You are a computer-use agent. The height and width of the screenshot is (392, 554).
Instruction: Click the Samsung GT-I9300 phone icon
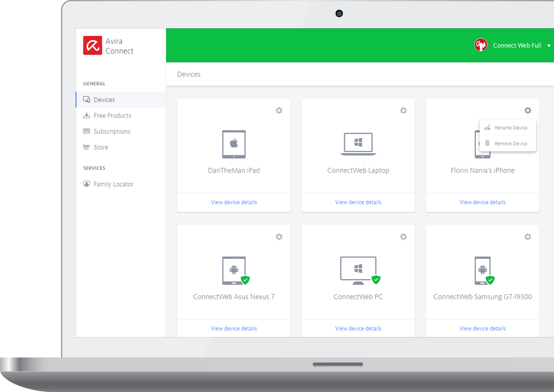(x=483, y=271)
